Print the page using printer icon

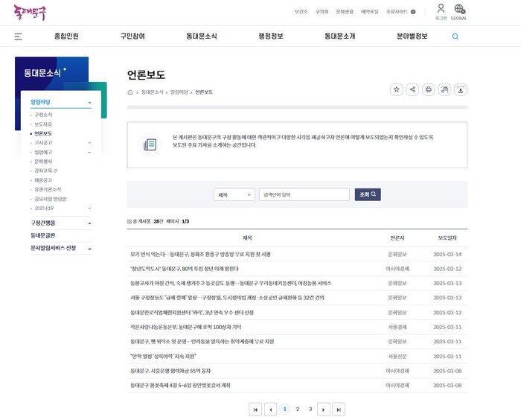click(429, 89)
